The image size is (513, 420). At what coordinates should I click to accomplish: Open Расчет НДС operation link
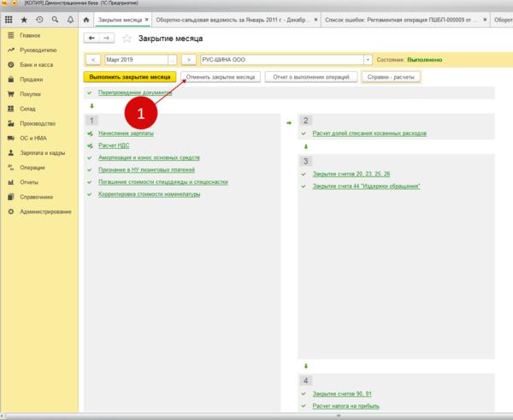point(114,145)
